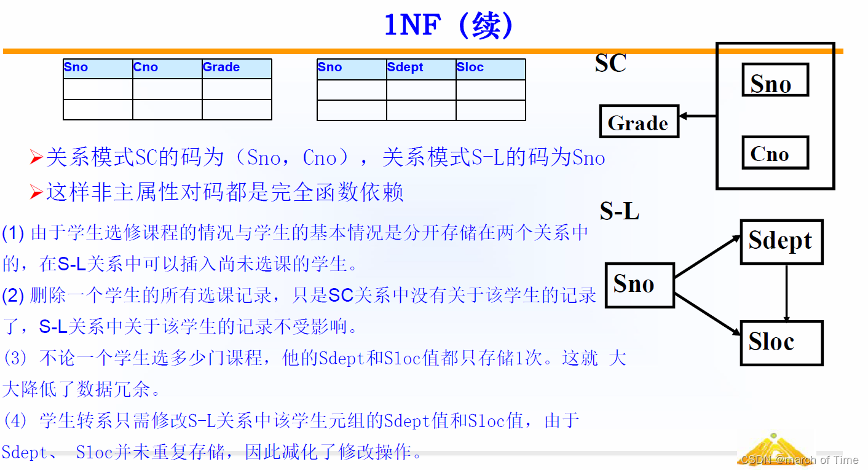
Task: Click the line starting "(2) 删除一个学生的所有选课记录"
Action: point(299,296)
